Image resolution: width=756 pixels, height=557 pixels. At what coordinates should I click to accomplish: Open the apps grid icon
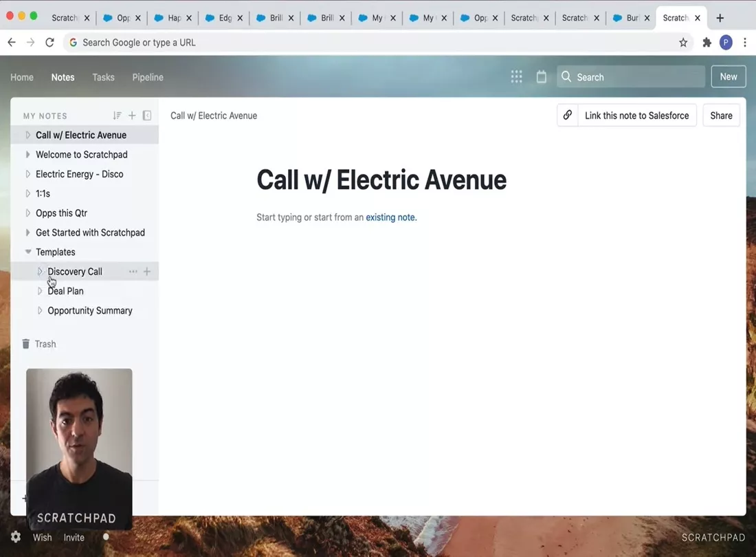[x=516, y=77]
